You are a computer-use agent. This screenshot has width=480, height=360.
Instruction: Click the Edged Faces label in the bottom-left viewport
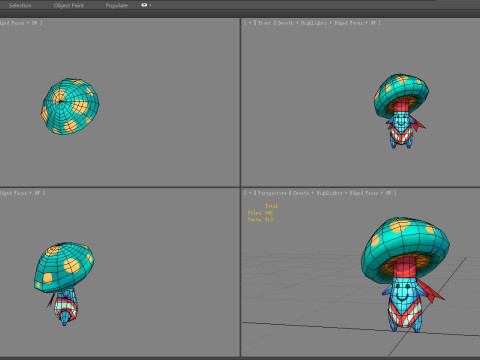(x=13, y=193)
